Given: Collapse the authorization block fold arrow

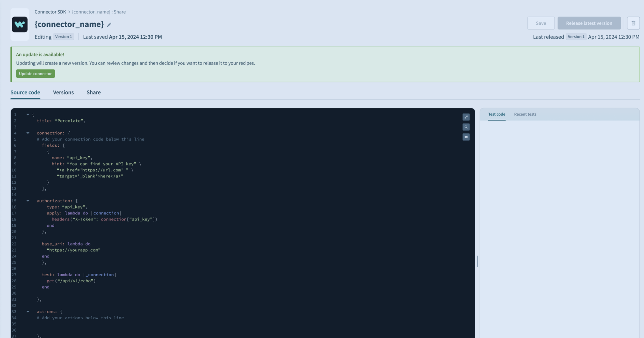Looking at the screenshot, I should 28,201.
